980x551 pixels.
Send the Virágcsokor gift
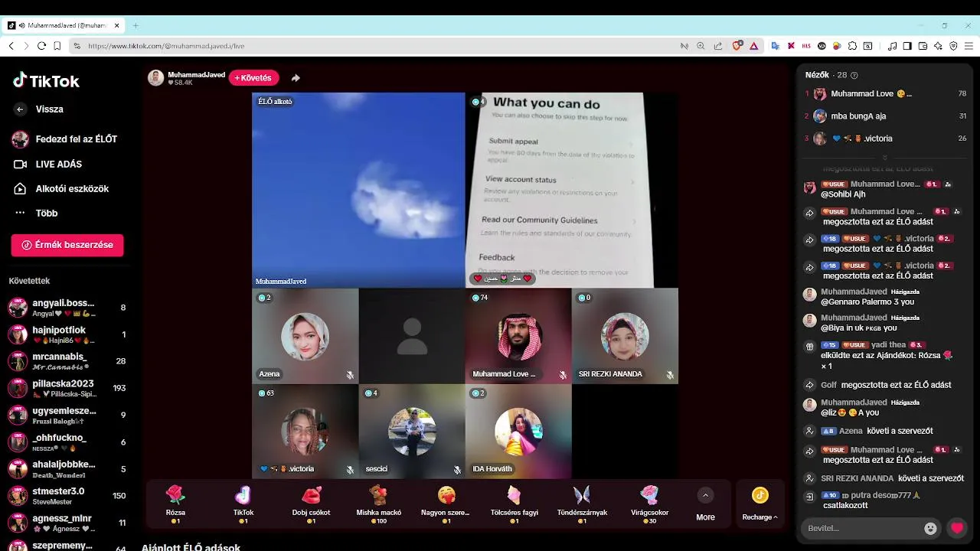tap(649, 504)
